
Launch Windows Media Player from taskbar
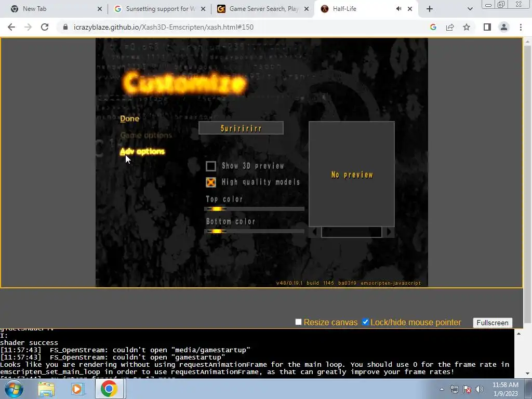[x=77, y=389]
